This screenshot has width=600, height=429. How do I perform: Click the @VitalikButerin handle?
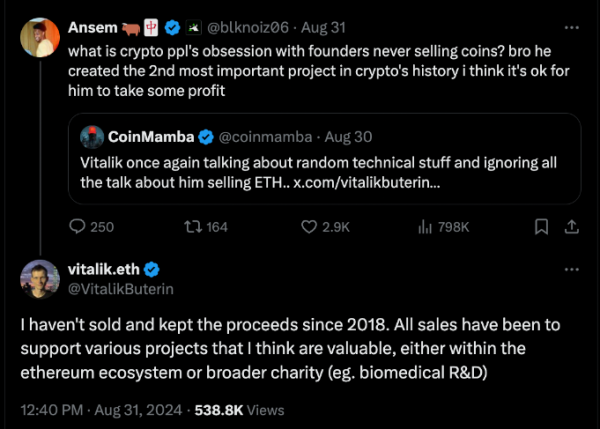[x=118, y=289]
